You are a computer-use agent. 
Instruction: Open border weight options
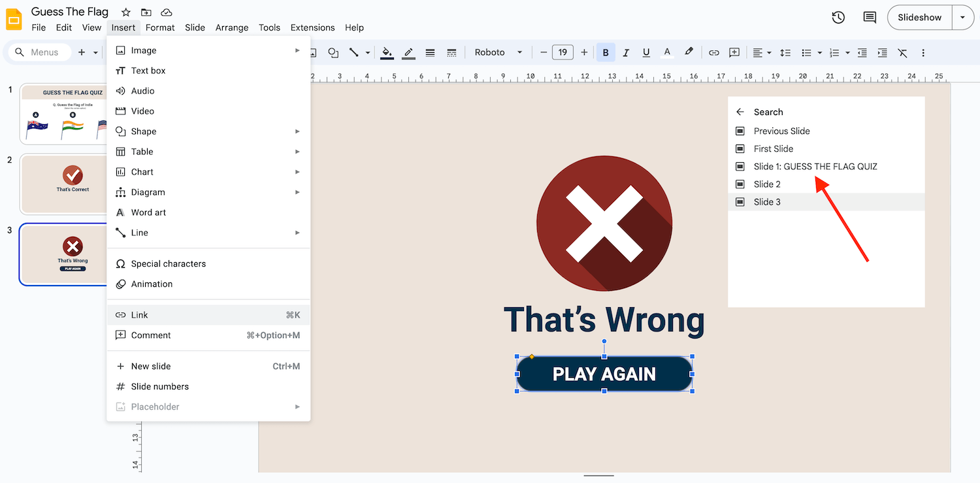click(x=430, y=52)
